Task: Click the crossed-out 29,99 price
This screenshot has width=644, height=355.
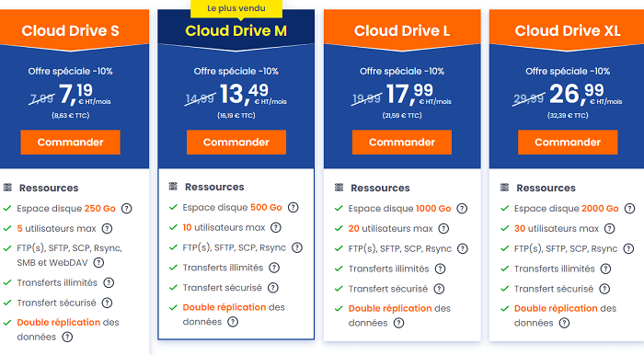Action: tap(529, 98)
